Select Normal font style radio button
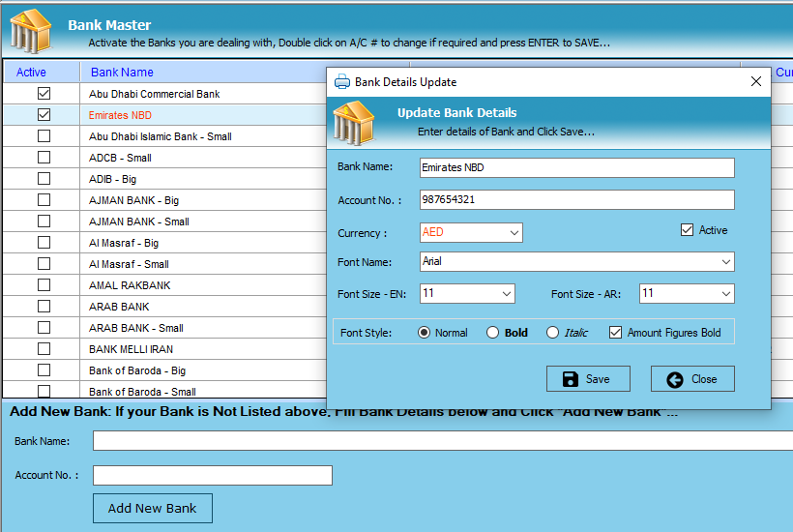This screenshot has width=793, height=532. point(424,332)
